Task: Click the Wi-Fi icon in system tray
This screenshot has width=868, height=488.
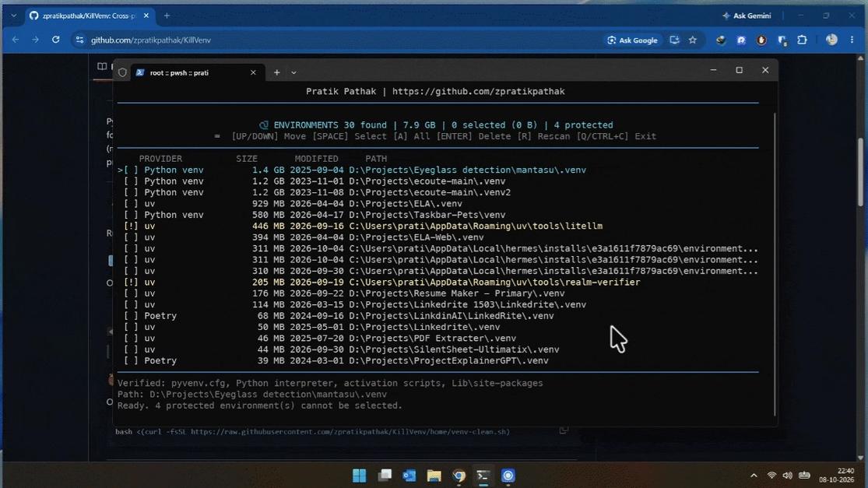Action: [771, 476]
